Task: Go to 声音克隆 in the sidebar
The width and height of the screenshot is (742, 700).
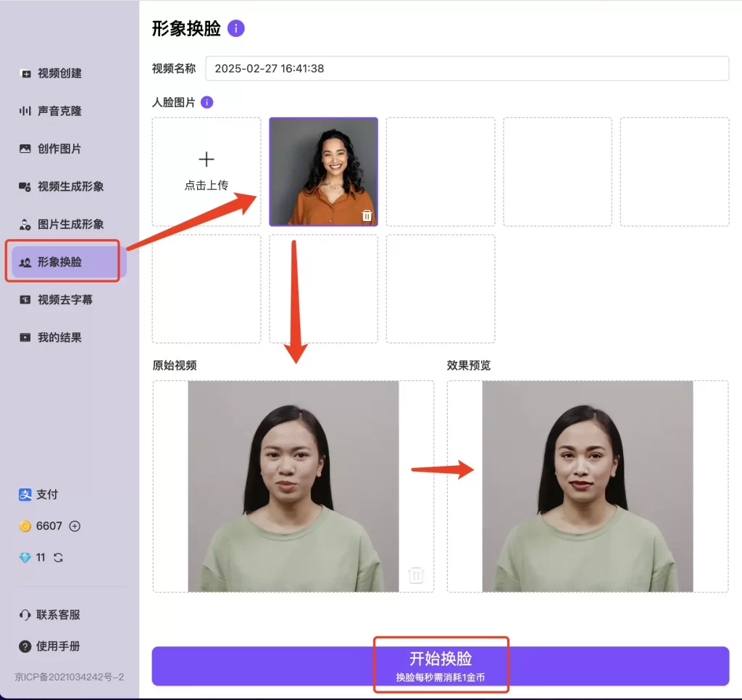Action: click(x=50, y=111)
